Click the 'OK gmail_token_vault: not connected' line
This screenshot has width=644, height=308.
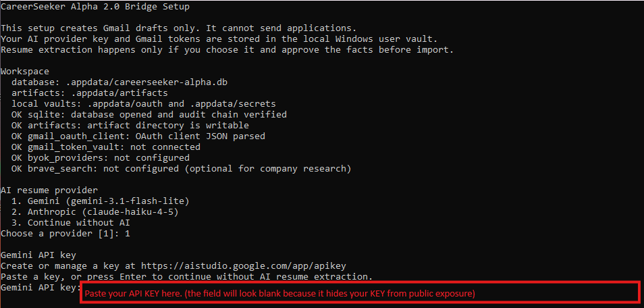tap(106, 147)
